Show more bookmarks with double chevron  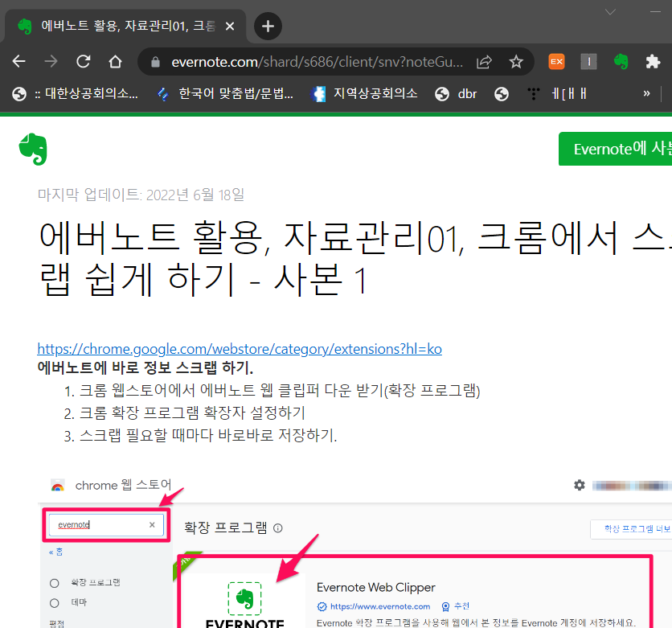click(646, 93)
